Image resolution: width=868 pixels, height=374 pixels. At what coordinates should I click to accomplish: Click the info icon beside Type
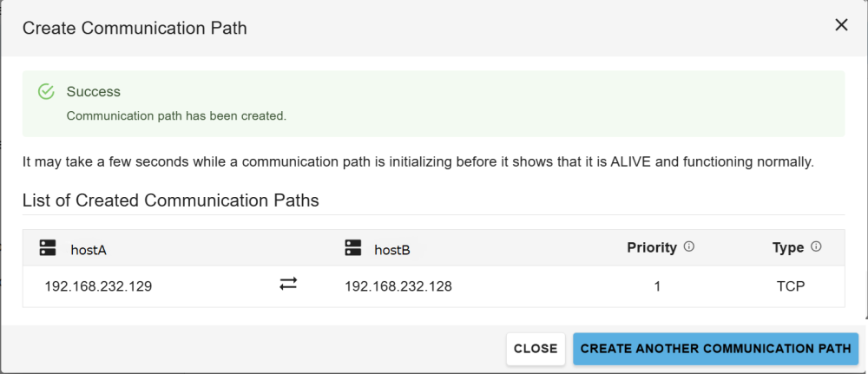pyautogui.click(x=816, y=247)
